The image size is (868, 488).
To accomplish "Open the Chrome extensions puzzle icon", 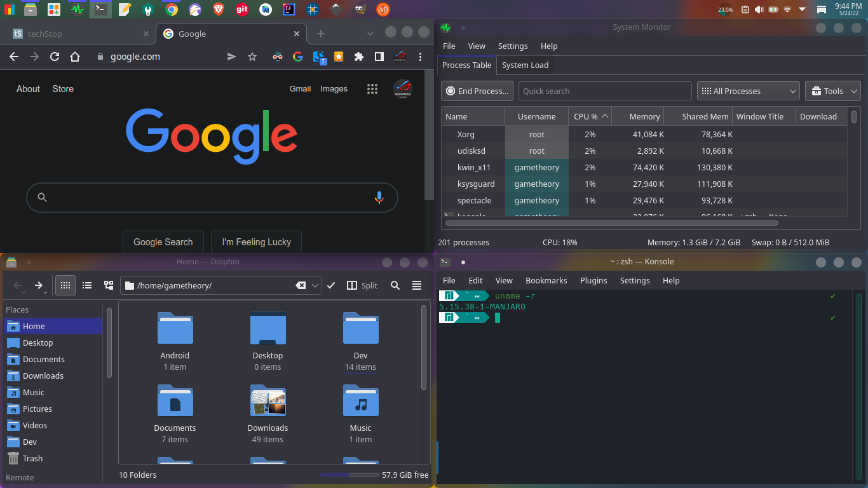I will [x=359, y=57].
